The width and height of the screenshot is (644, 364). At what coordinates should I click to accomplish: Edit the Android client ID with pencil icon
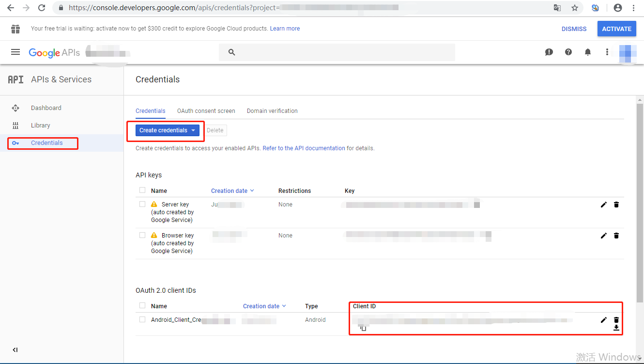pos(603,320)
